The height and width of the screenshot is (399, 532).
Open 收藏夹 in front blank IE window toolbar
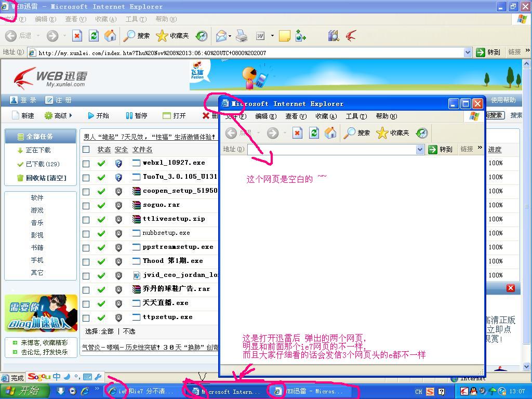pos(393,132)
